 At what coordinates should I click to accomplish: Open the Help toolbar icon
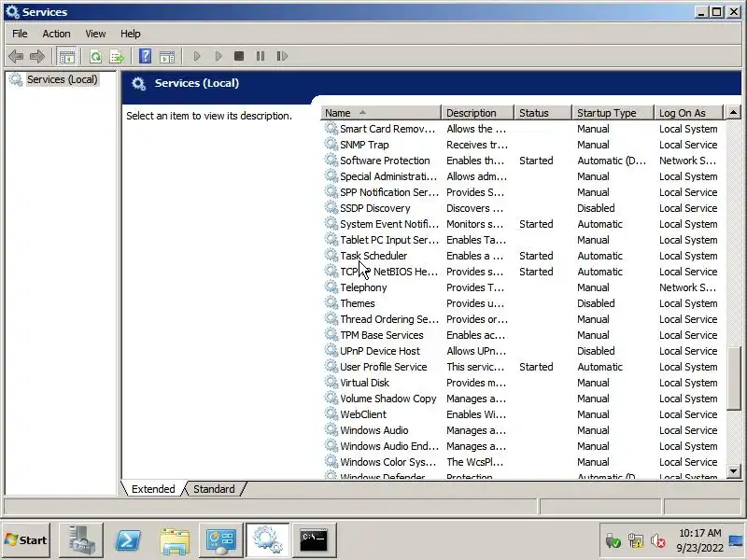pos(146,56)
